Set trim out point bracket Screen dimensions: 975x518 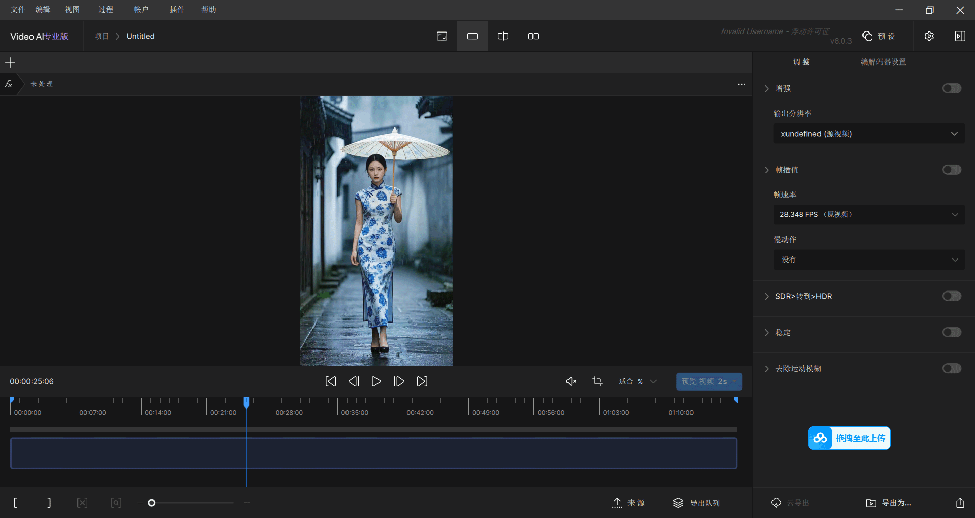coord(49,502)
